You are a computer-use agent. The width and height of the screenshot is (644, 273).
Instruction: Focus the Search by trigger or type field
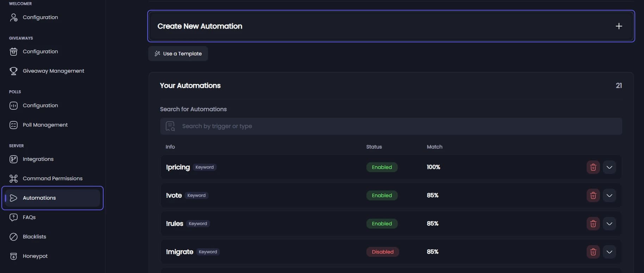coord(391,126)
